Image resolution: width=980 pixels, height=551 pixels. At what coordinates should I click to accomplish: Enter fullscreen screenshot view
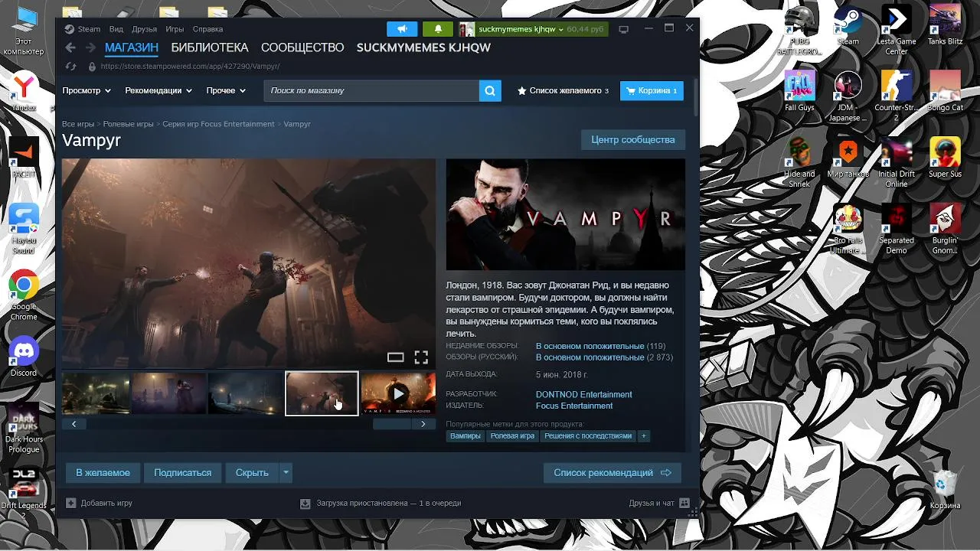[421, 357]
